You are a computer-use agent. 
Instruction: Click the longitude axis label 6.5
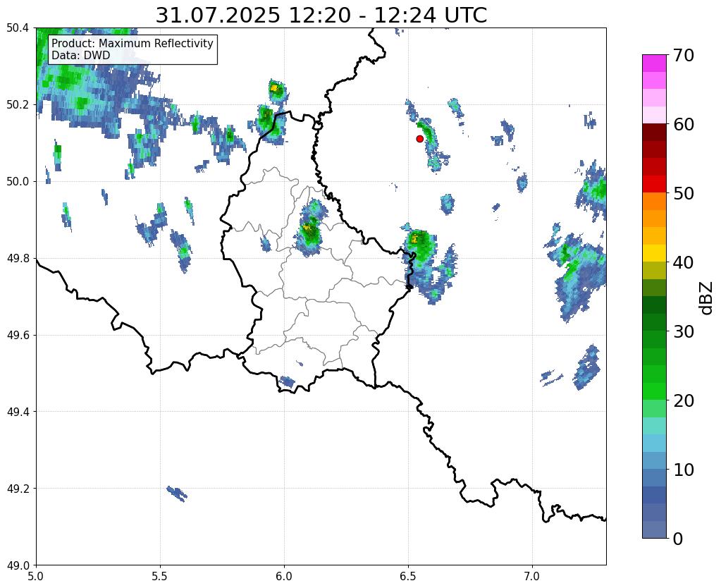[x=408, y=577]
